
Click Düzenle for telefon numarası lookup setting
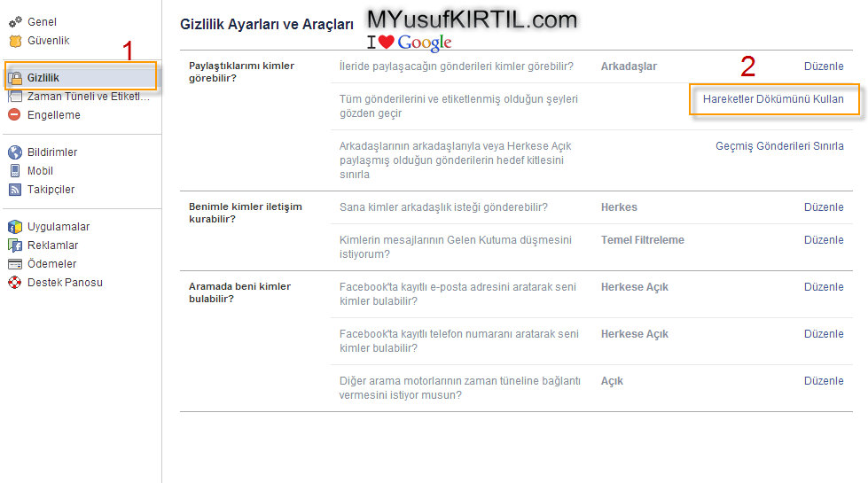(824, 334)
